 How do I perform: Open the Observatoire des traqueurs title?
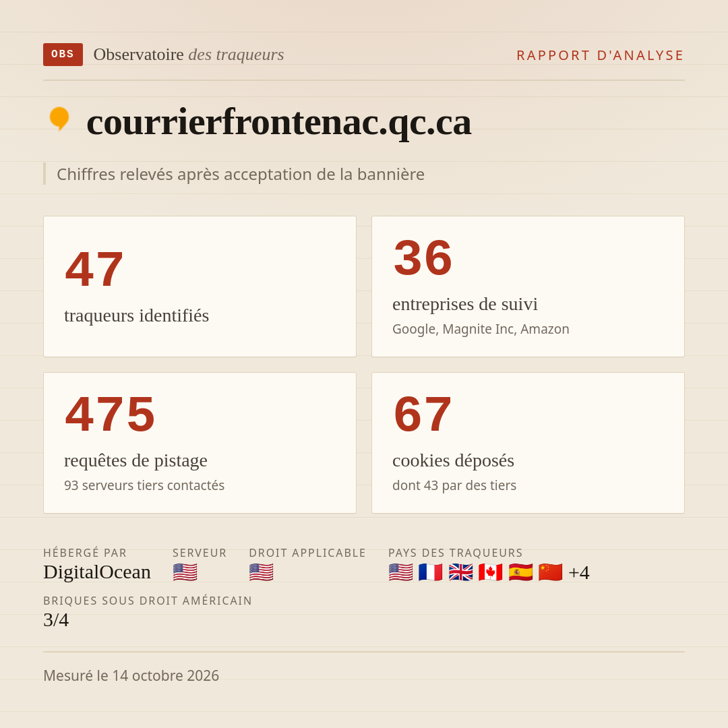[x=189, y=55]
